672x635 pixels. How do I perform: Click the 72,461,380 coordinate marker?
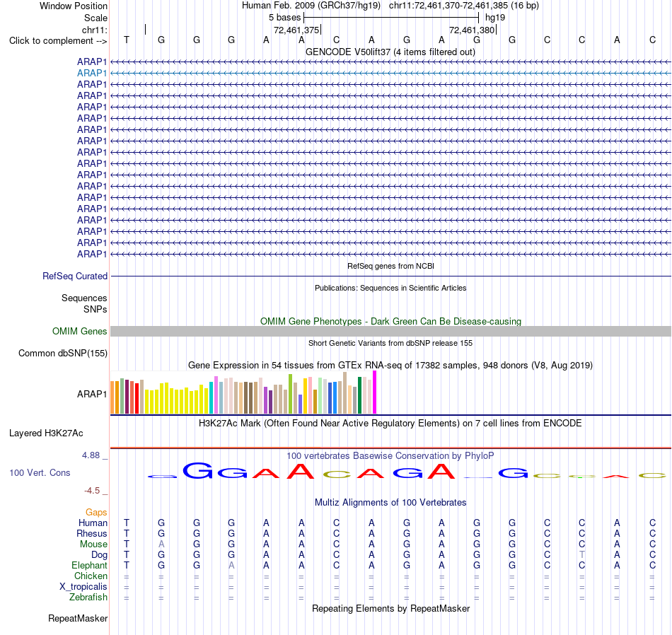pos(472,30)
